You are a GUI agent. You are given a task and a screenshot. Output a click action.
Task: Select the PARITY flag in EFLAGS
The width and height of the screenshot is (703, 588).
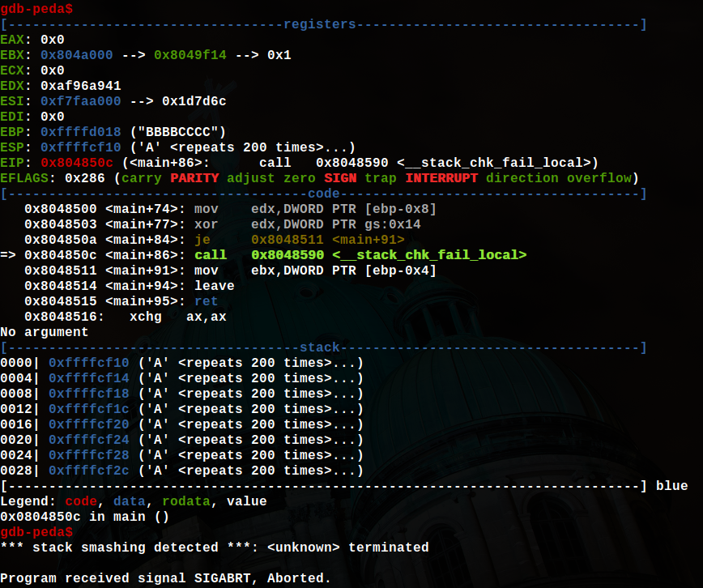194,178
